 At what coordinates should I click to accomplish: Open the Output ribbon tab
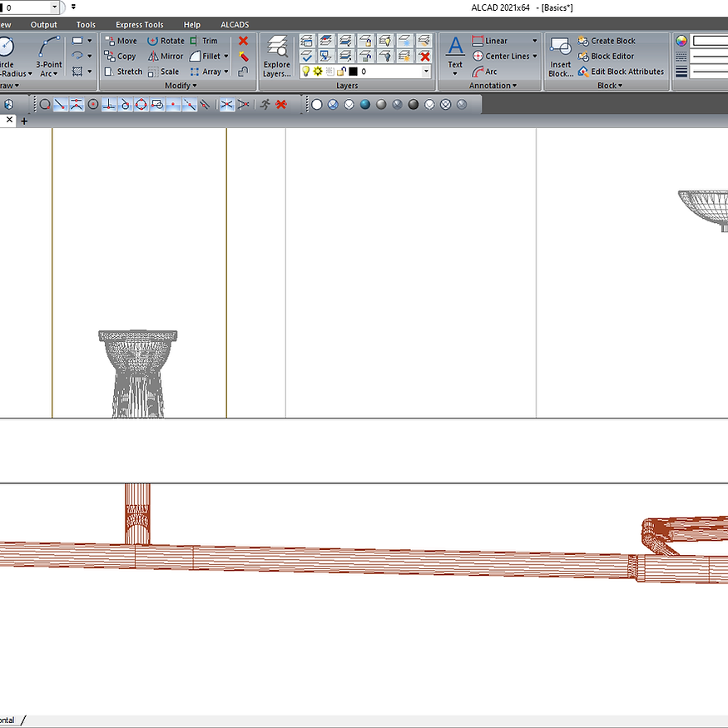click(43, 25)
